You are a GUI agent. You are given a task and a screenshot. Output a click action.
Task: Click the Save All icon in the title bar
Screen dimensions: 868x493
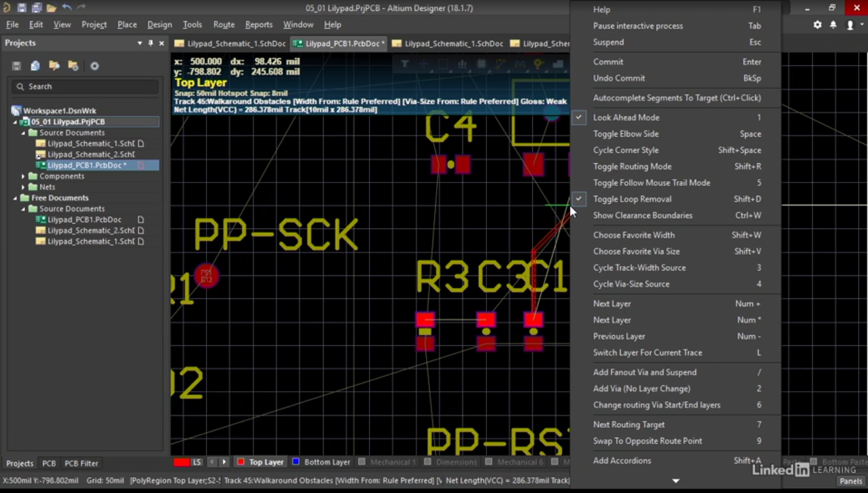[37, 8]
